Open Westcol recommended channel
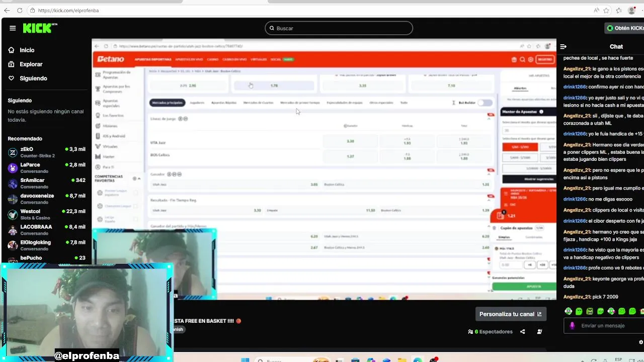This screenshot has height=362, width=644. (46, 214)
